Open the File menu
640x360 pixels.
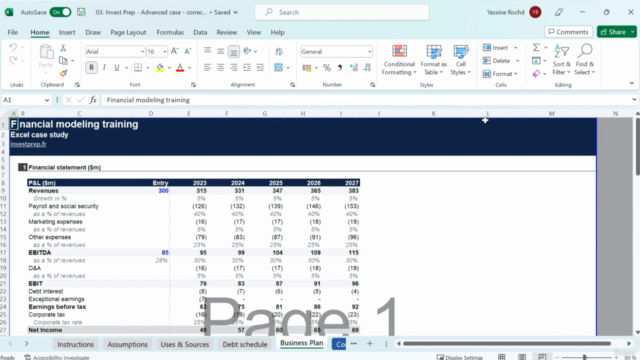pyautogui.click(x=13, y=32)
